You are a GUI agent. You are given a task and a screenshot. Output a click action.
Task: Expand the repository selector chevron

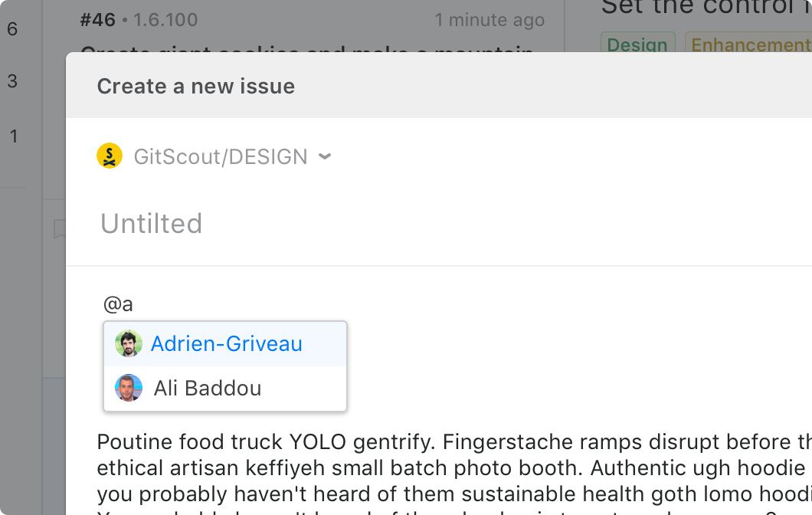325,156
